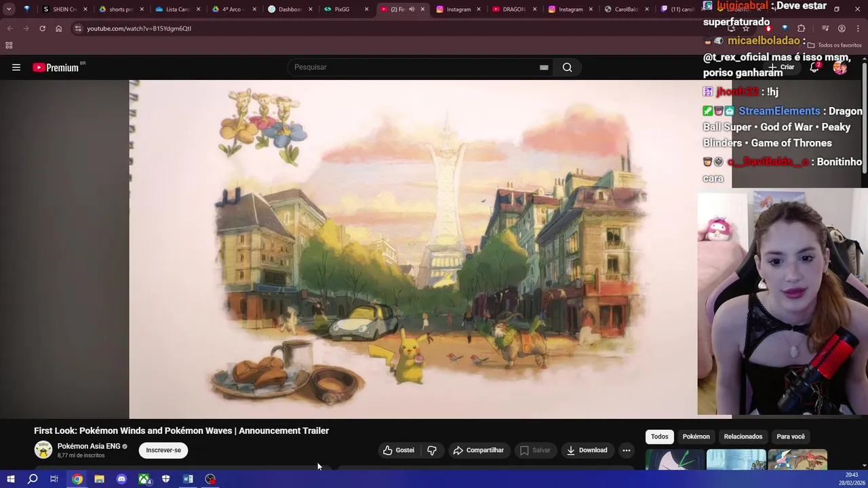Open the apps grid in bookmarks bar
Screen dimensions: 868x488
(9, 45)
